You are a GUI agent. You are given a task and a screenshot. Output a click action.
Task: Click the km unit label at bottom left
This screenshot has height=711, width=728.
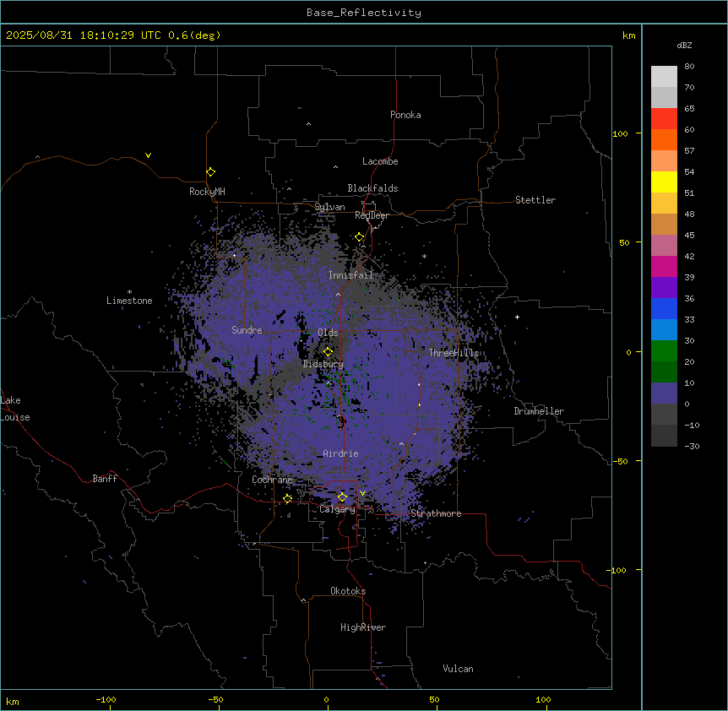(x=13, y=702)
